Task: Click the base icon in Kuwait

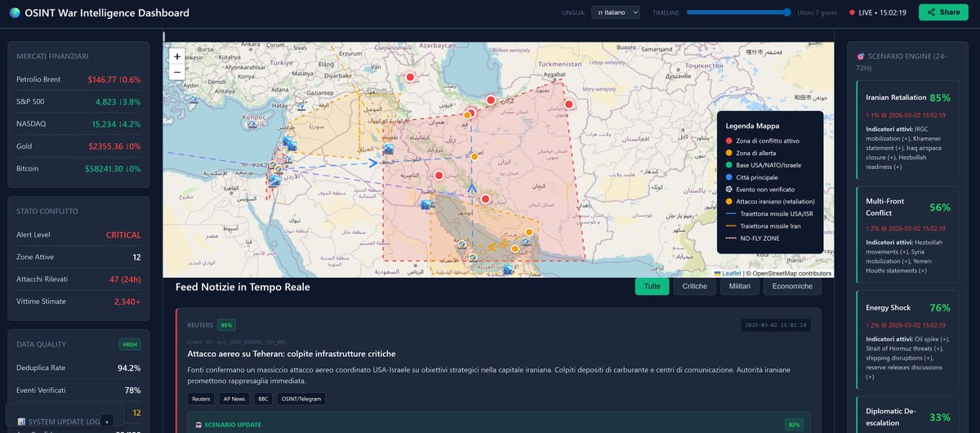Action: click(426, 204)
